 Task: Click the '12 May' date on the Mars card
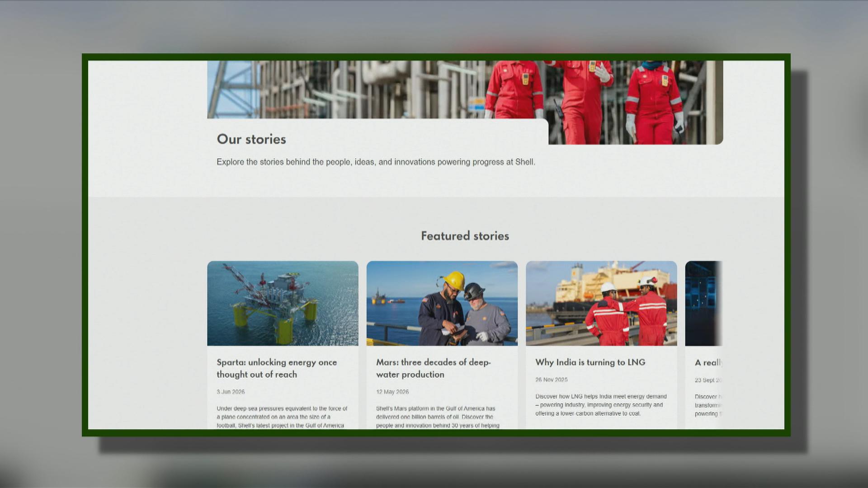coord(392,392)
